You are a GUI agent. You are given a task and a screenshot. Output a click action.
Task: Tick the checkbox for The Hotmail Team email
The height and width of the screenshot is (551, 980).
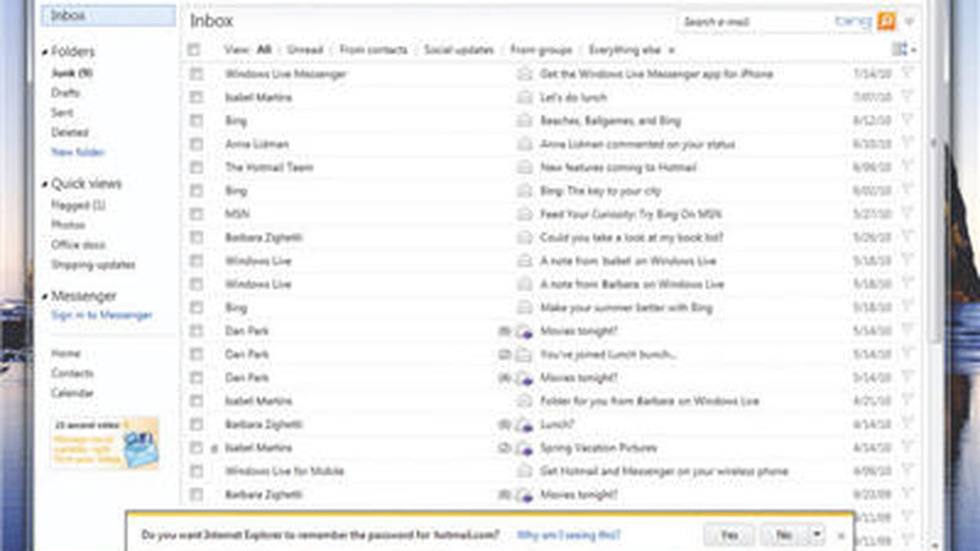196,167
